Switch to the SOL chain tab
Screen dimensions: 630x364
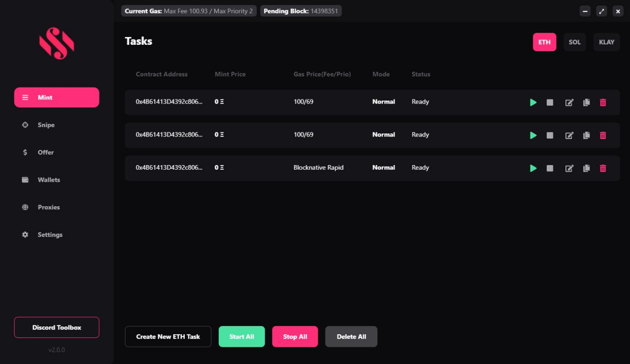click(x=574, y=42)
